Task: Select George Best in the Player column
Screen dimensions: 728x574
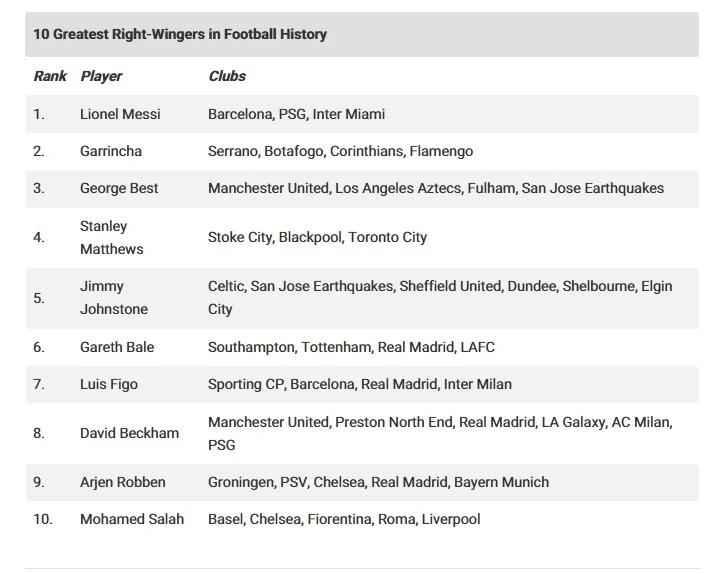Action: [x=119, y=188]
